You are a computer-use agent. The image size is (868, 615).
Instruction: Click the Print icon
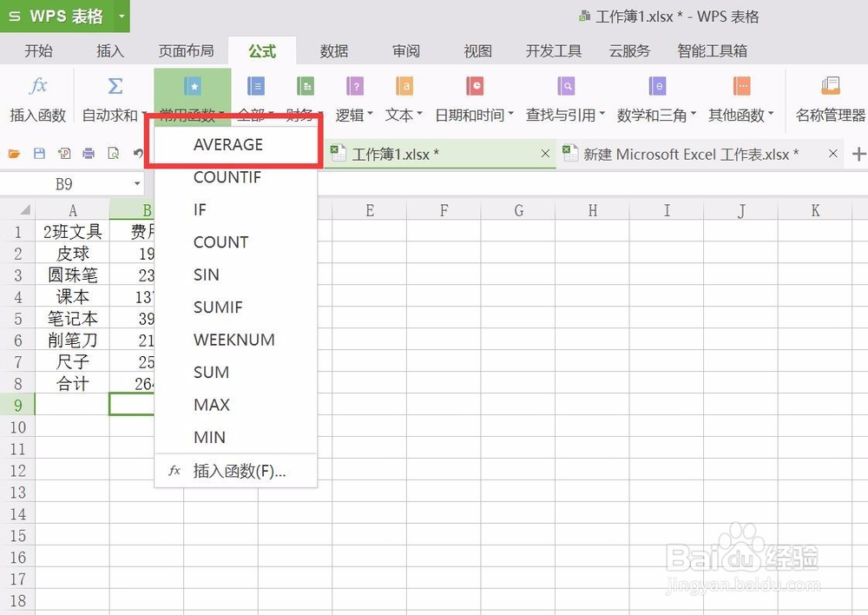(89, 151)
